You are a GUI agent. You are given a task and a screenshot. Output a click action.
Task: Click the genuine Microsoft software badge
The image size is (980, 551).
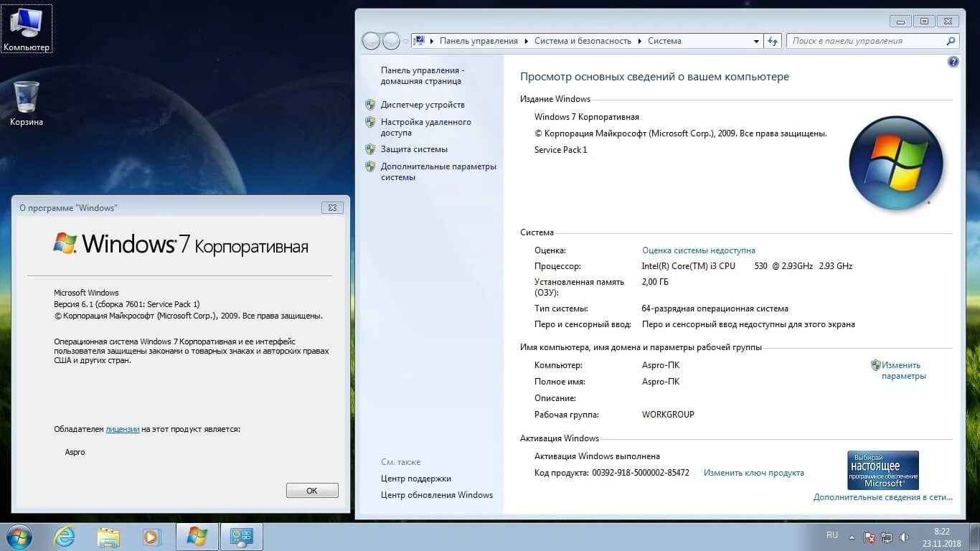coord(883,470)
